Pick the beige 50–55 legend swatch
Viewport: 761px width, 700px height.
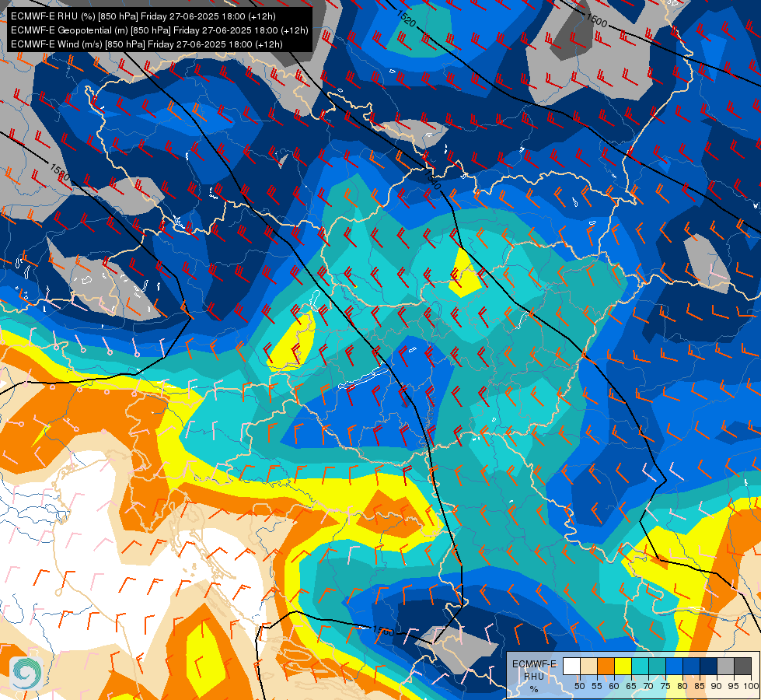point(588,666)
